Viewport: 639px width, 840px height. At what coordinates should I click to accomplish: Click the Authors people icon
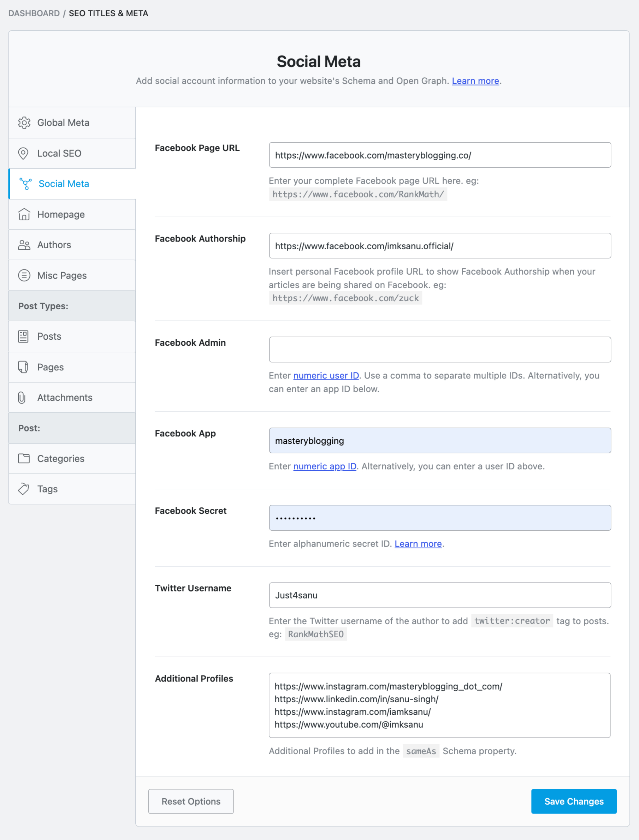pyautogui.click(x=24, y=245)
